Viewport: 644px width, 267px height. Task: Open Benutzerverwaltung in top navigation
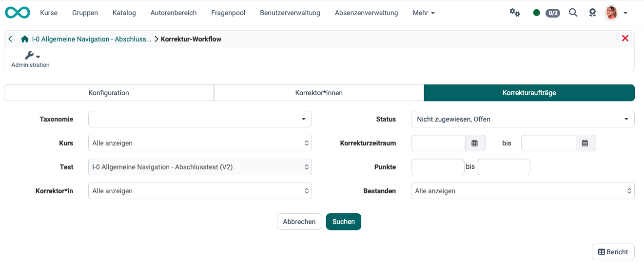coord(290,13)
